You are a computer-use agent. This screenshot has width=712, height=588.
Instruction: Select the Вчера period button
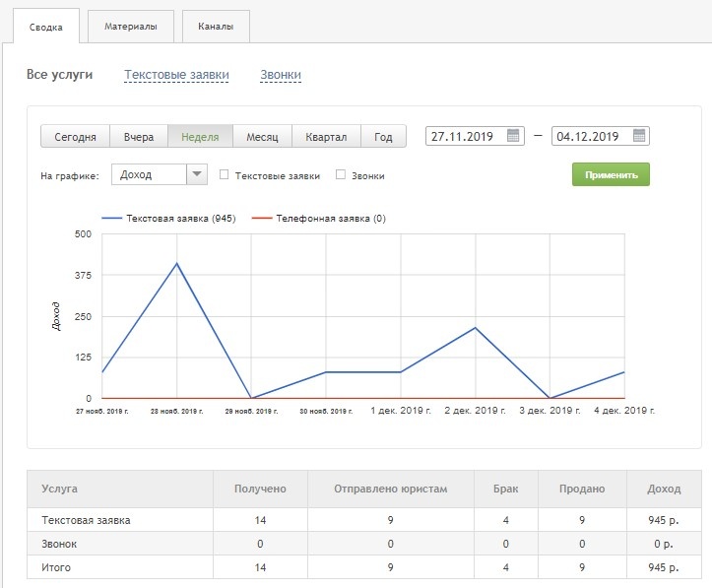point(138,137)
